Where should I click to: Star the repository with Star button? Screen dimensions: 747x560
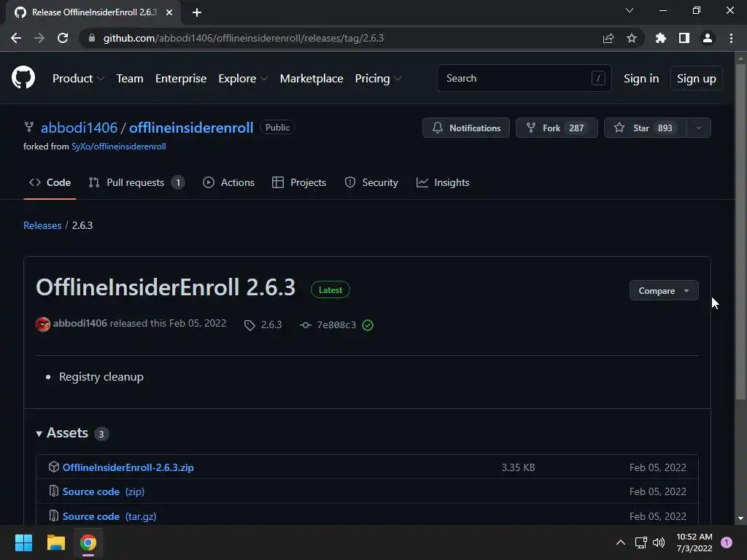646,128
